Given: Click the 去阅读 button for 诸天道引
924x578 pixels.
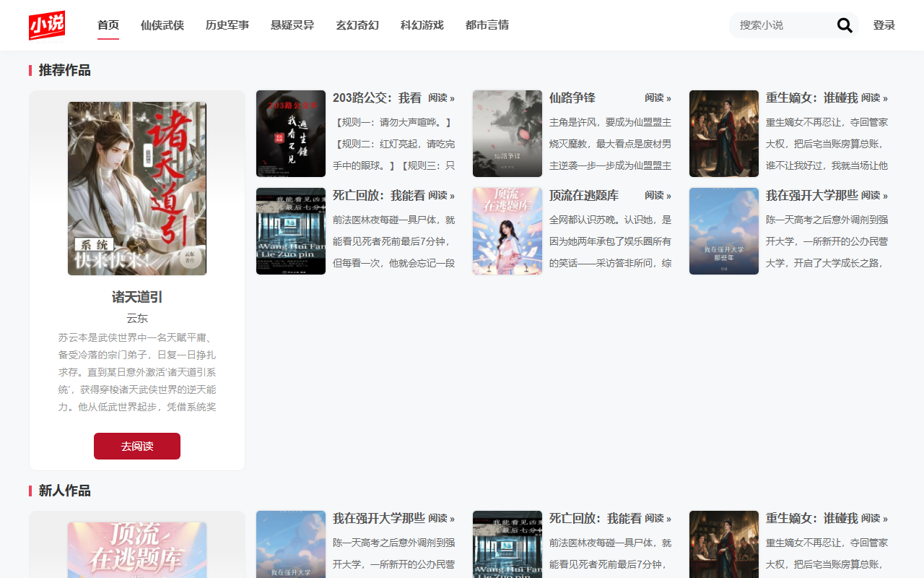Looking at the screenshot, I should tap(137, 446).
